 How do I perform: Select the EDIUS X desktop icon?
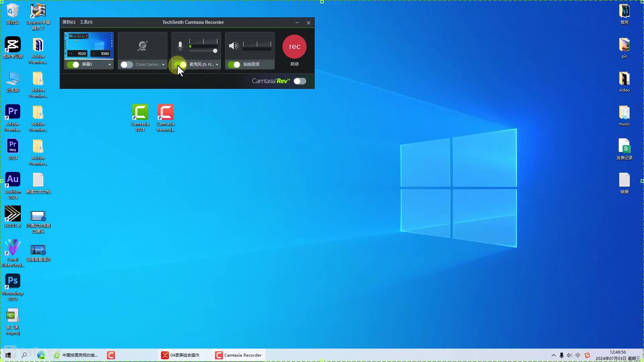click(x=13, y=217)
